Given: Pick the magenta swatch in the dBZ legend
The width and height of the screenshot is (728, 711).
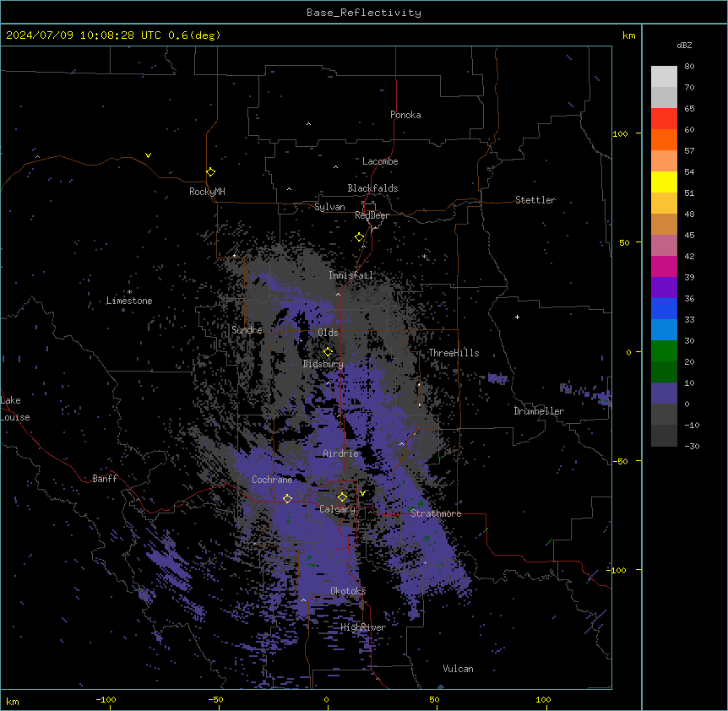Looking at the screenshot, I should [664, 266].
